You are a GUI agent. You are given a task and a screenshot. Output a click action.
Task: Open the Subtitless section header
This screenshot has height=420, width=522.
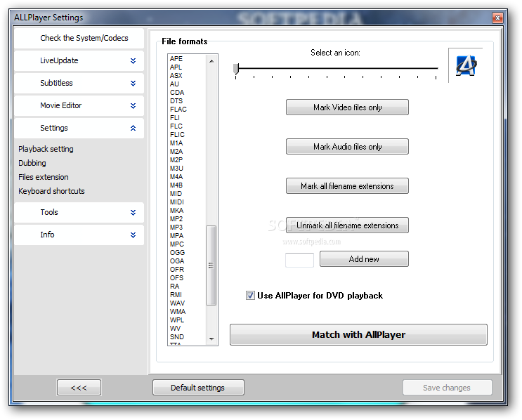pos(79,83)
